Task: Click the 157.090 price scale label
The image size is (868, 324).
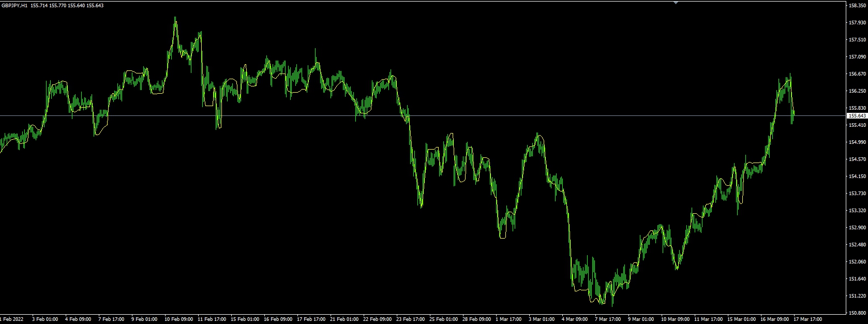Action: 858,57
